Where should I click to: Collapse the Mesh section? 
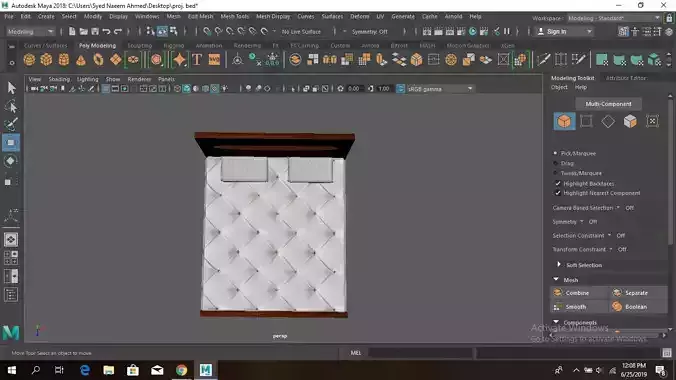click(x=556, y=280)
